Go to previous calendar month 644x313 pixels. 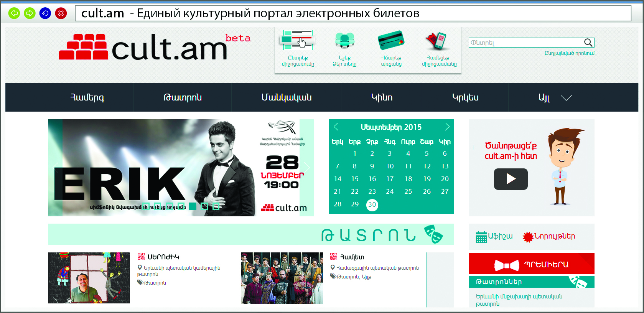point(336,127)
